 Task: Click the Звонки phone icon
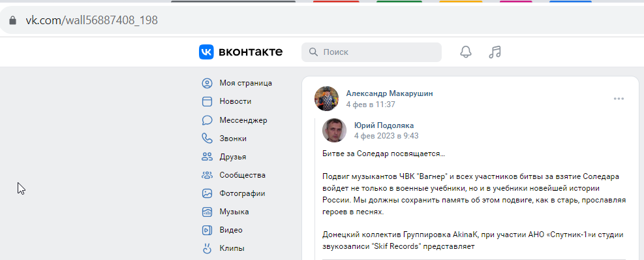tap(207, 138)
